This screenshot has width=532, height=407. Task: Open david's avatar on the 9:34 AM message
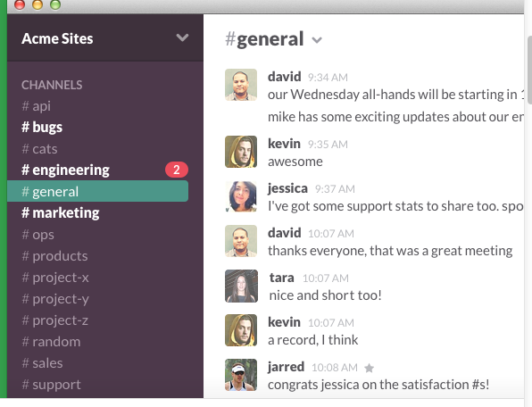[x=241, y=85]
